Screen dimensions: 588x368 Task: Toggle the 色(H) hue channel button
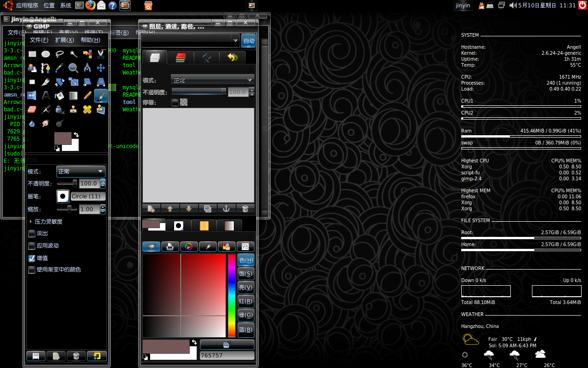tap(246, 260)
